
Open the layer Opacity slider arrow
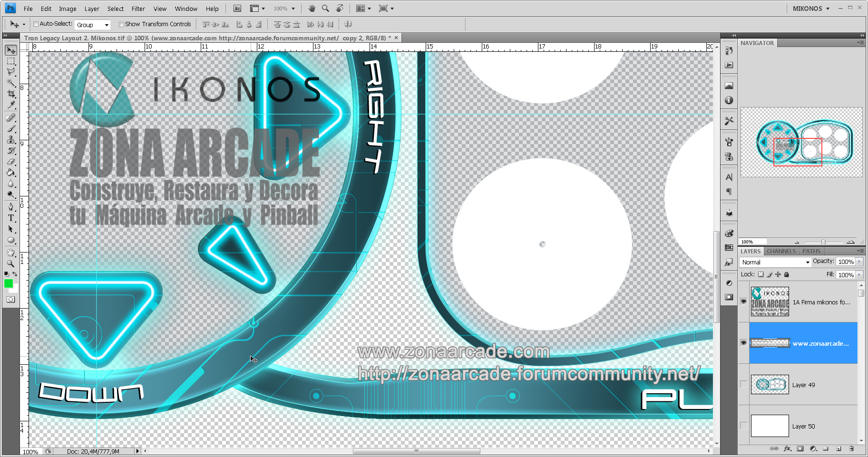(859, 262)
